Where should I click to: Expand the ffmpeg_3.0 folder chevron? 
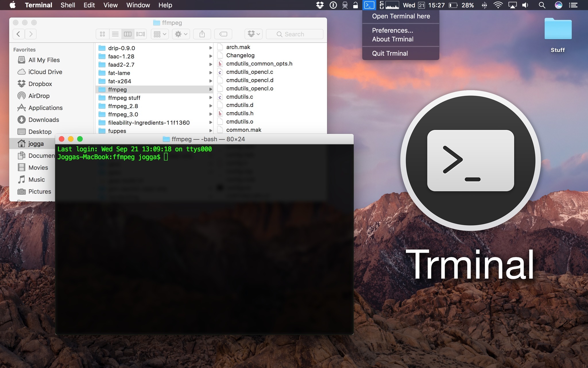pos(210,114)
